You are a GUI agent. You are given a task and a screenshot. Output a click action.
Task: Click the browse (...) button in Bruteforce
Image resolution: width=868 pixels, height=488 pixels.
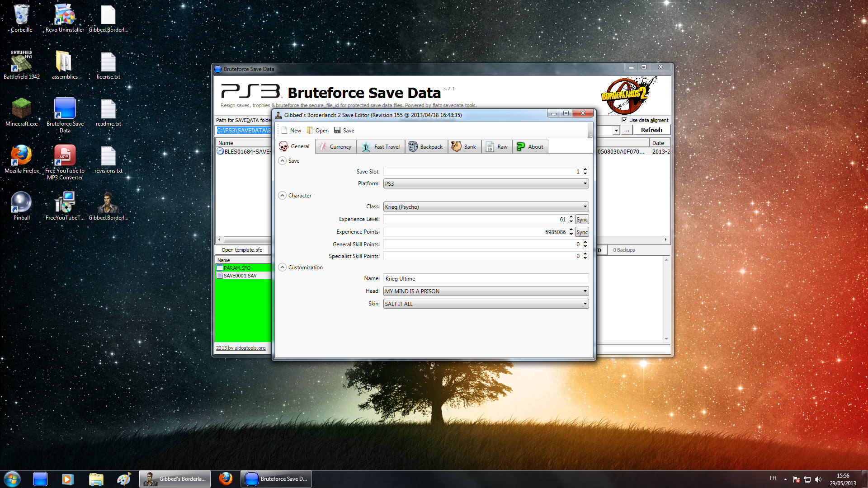click(x=627, y=130)
